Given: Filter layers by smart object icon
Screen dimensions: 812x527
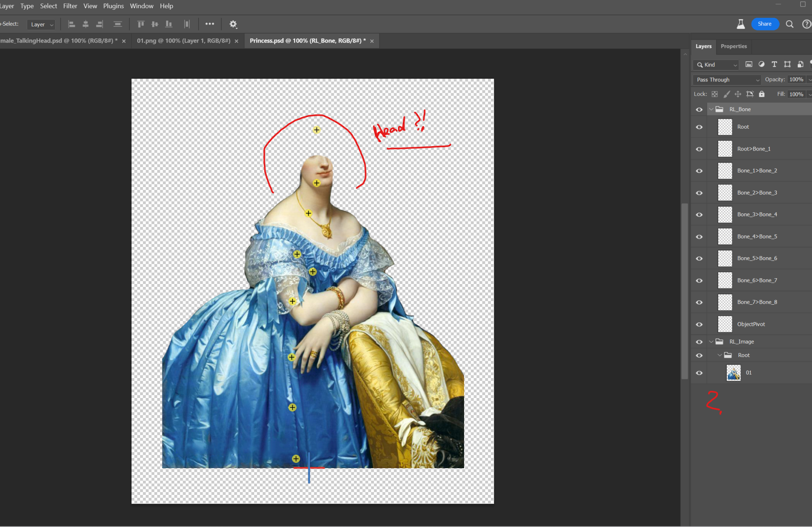Looking at the screenshot, I should (800, 64).
